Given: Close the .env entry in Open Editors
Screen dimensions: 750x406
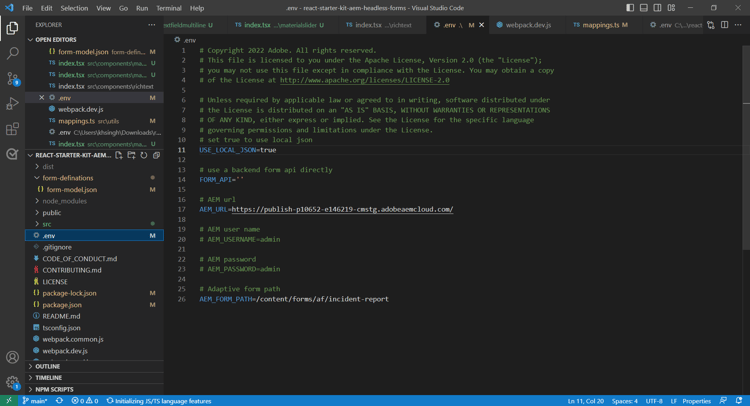Looking at the screenshot, I should tap(42, 98).
